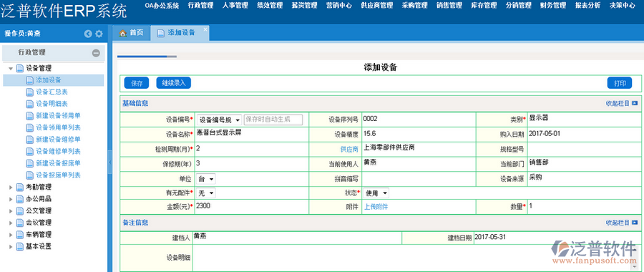Click the 上传附件 link
The image size is (644, 272).
tap(376, 207)
